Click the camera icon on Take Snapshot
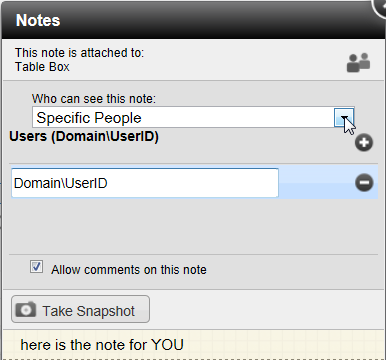Image resolution: width=386 pixels, height=360 pixels. point(26,310)
